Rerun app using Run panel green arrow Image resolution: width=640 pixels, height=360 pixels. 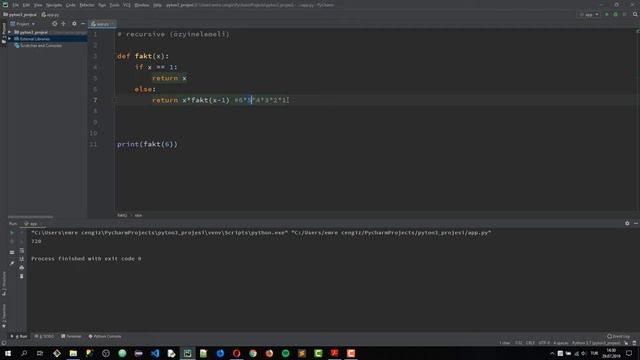[x=12, y=233]
